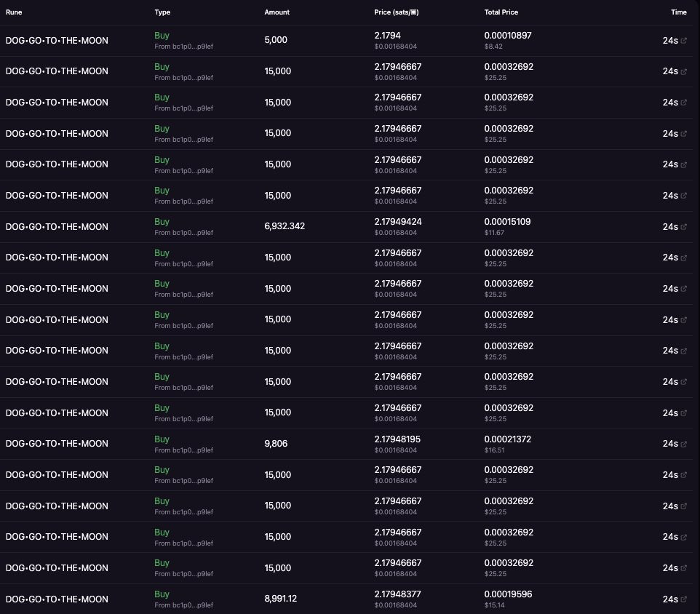Select DOG•GO•TO•THE•MOON in the 5,000 row
This screenshot has height=614, width=700.
(x=57, y=41)
